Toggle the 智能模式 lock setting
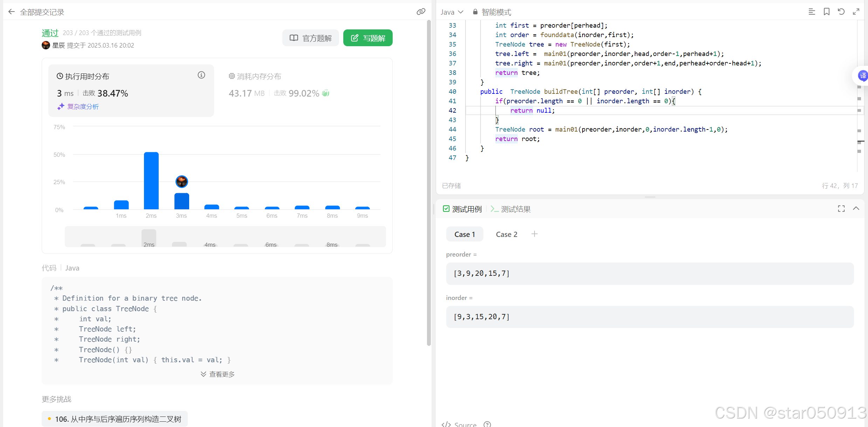 492,12
